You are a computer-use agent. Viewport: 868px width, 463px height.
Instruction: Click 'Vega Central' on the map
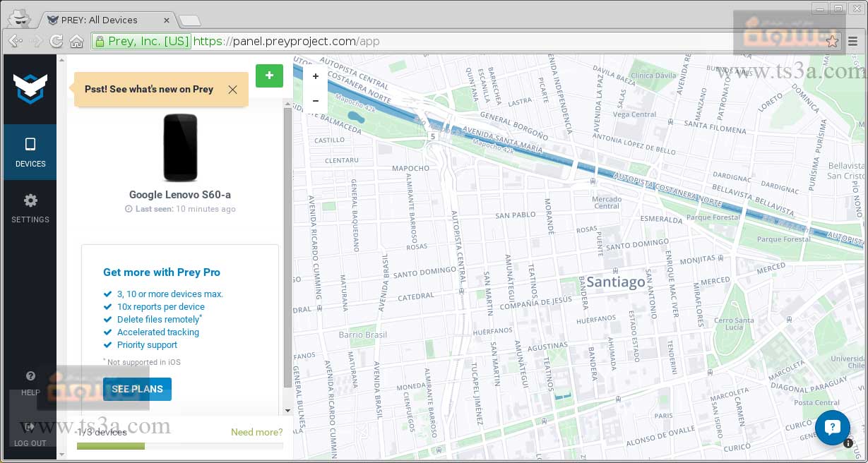coord(634,114)
